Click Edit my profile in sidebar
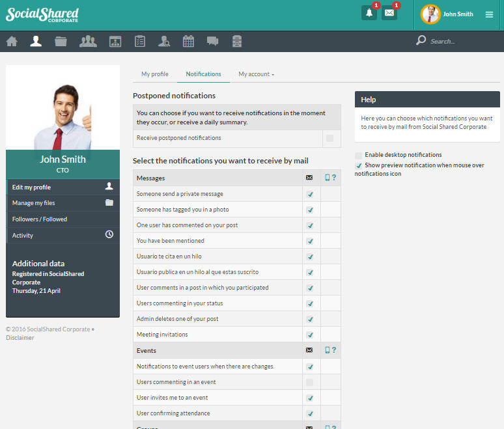Screen dimensions: 504x429 [x=31, y=187]
